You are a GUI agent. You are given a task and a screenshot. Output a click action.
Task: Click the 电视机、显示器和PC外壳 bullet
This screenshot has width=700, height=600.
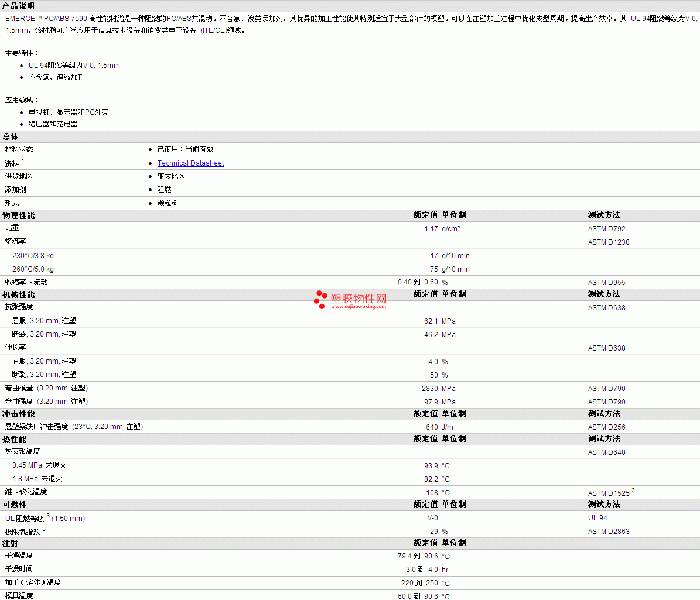69,112
